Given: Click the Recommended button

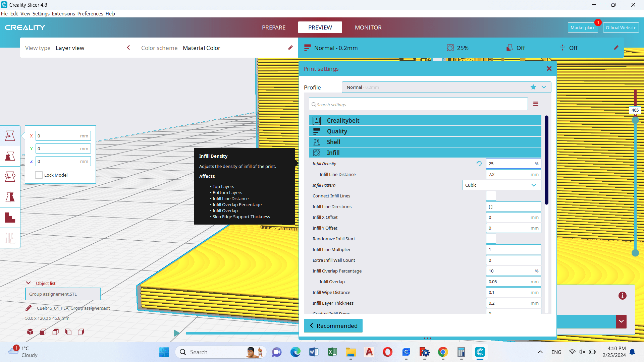Looking at the screenshot, I should [333, 325].
